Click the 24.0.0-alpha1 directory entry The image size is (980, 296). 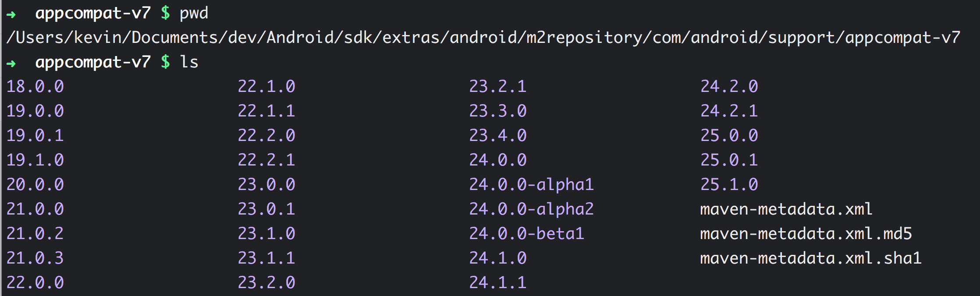coord(531,185)
